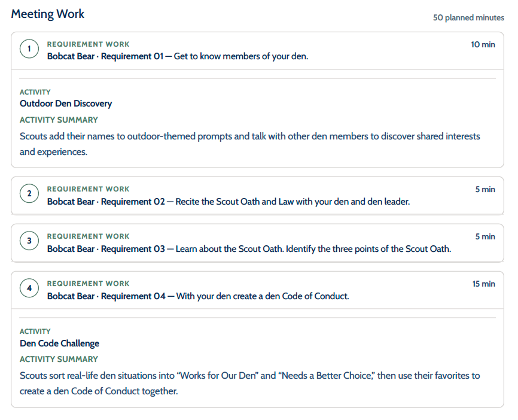The width and height of the screenshot is (518, 420).
Task: Click the step 4 circle icon
Action: 29,288
